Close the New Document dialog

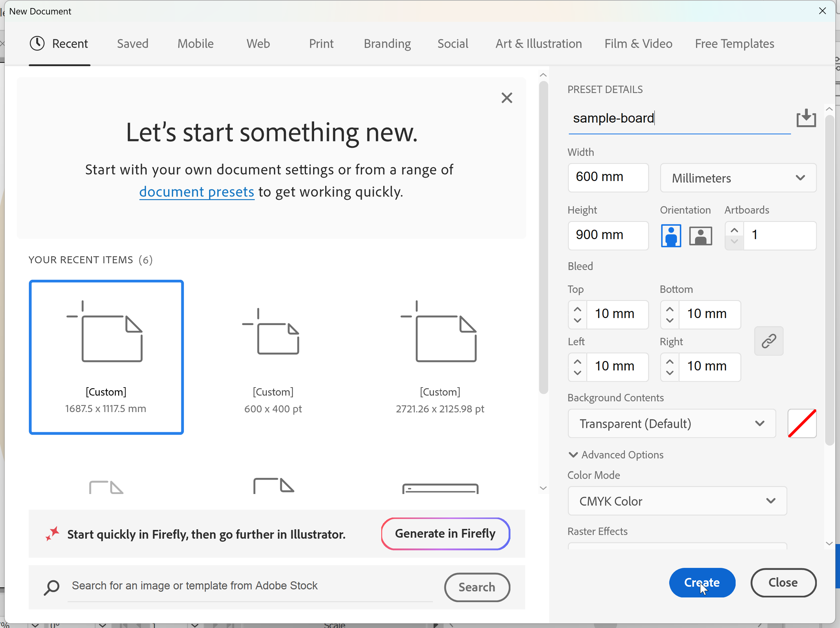tap(823, 11)
